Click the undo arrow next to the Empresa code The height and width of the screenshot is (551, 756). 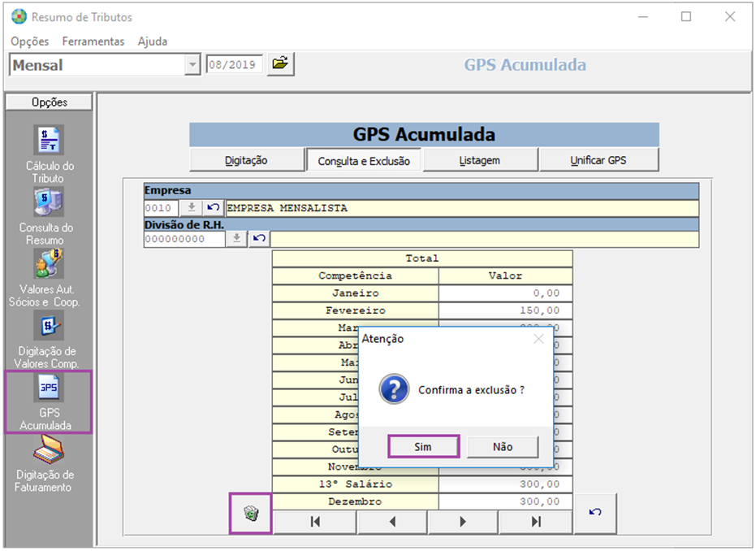(x=212, y=209)
